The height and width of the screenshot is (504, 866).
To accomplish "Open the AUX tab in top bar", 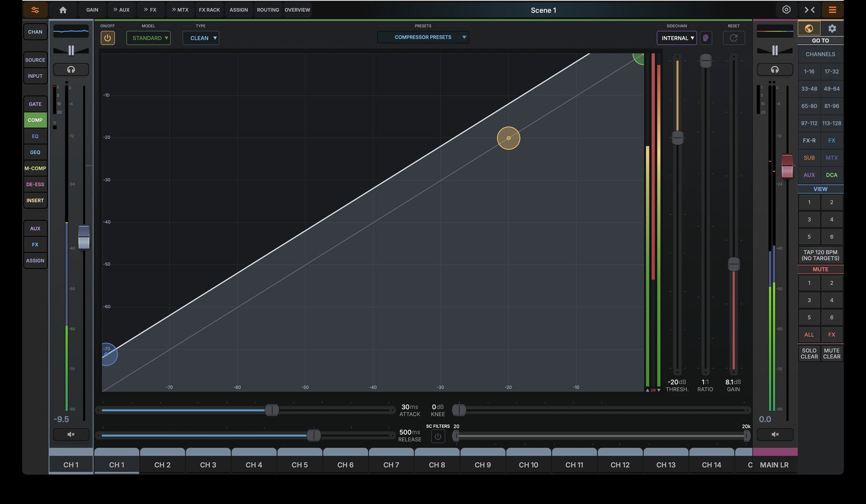I will pos(121,10).
